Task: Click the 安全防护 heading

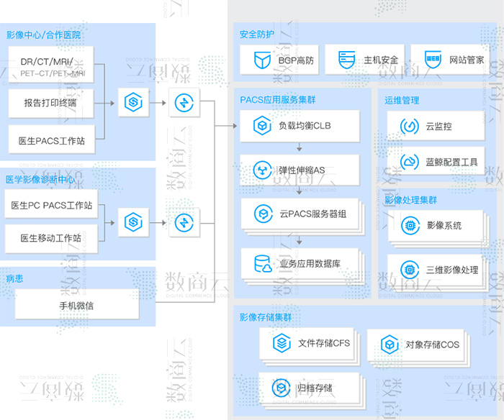Action: 257,35
